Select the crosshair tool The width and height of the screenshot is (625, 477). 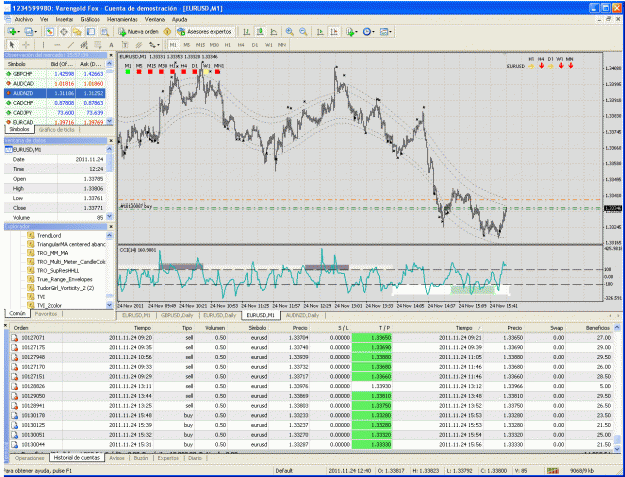(x=26, y=45)
